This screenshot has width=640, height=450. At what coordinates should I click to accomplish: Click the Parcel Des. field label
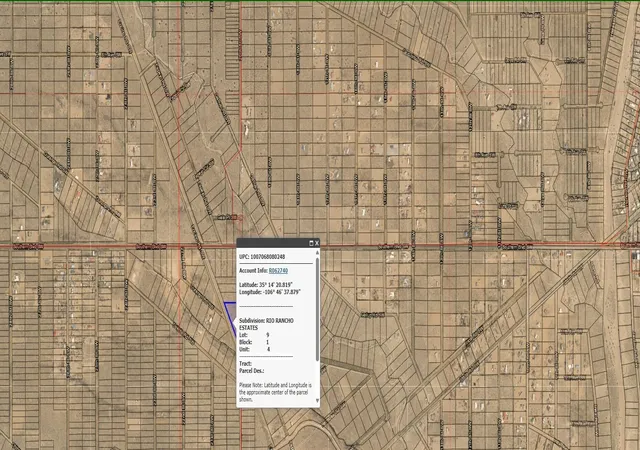tap(251, 371)
